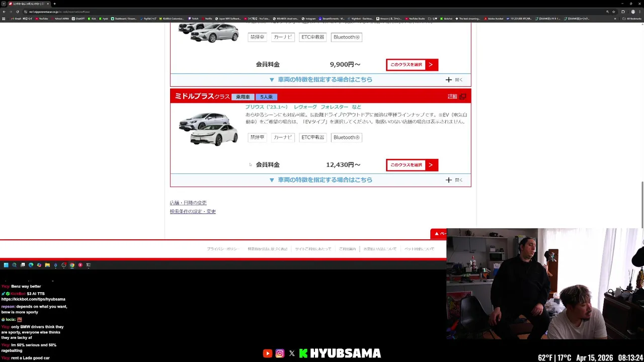Select the active レンタカー browser tab
Viewport: 644px width, 362px height.
[x=30, y=4]
